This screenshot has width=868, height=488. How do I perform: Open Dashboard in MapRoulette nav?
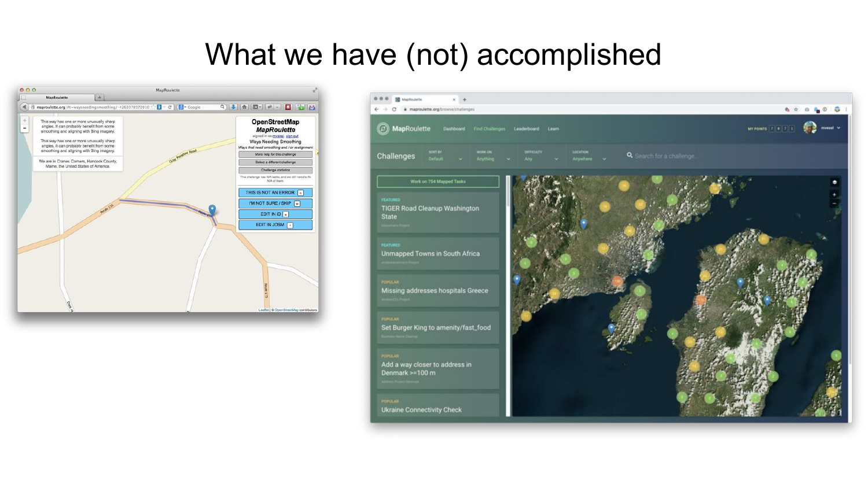tap(454, 129)
